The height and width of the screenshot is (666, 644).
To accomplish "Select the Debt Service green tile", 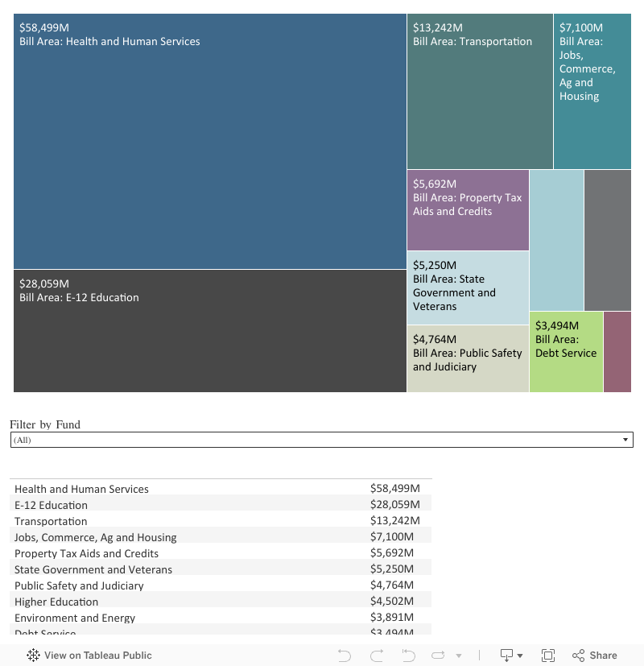I will pos(566,352).
